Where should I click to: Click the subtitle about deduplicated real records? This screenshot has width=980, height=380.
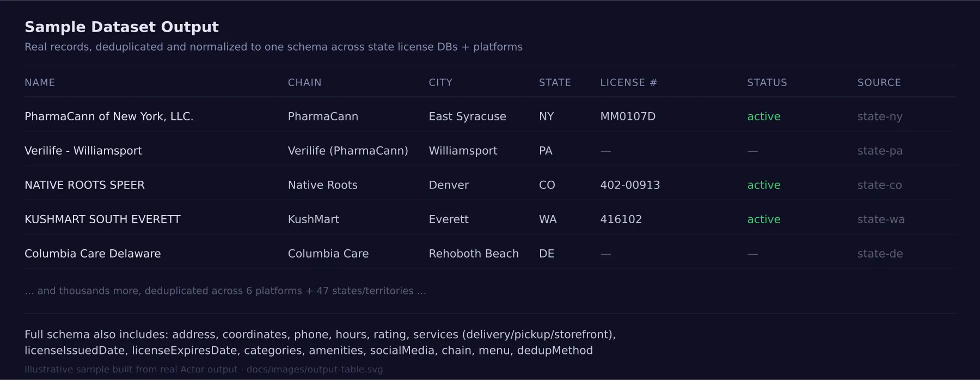(x=273, y=47)
